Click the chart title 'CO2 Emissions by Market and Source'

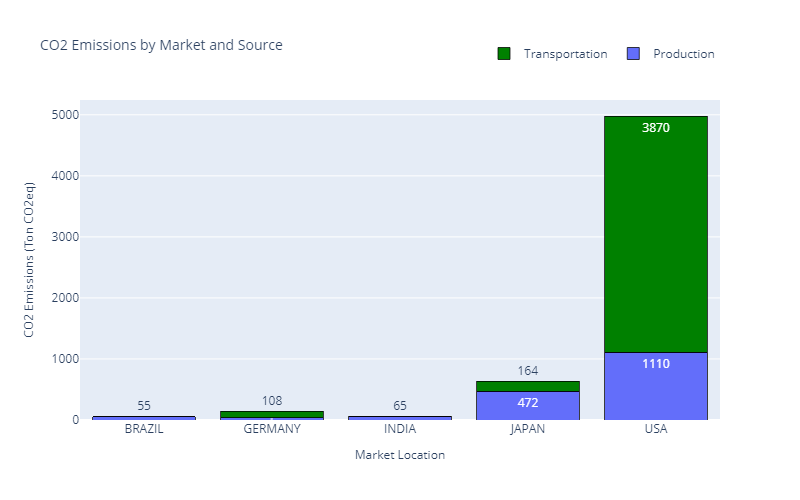tap(160, 45)
